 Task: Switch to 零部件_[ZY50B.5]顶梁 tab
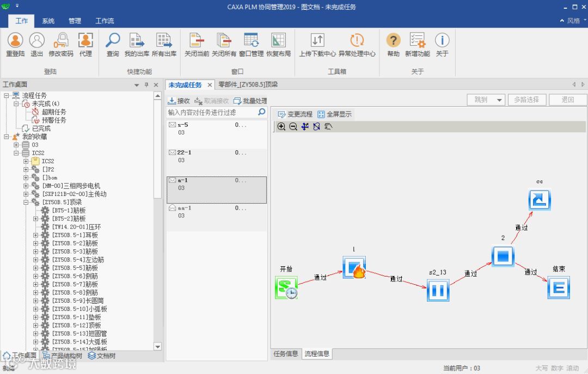coord(248,85)
